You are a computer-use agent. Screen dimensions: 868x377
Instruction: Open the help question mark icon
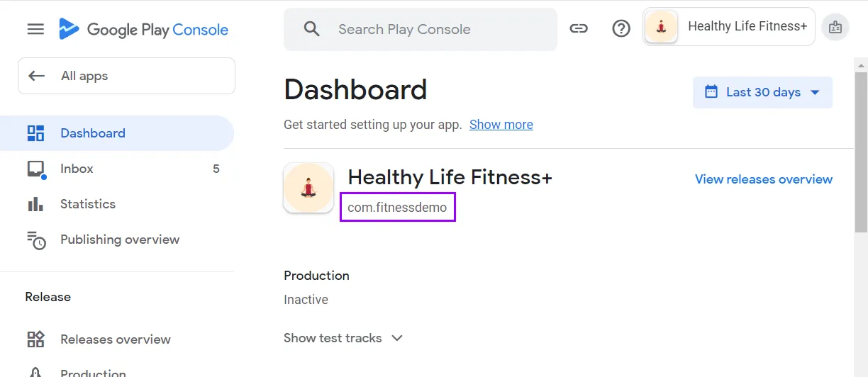621,29
